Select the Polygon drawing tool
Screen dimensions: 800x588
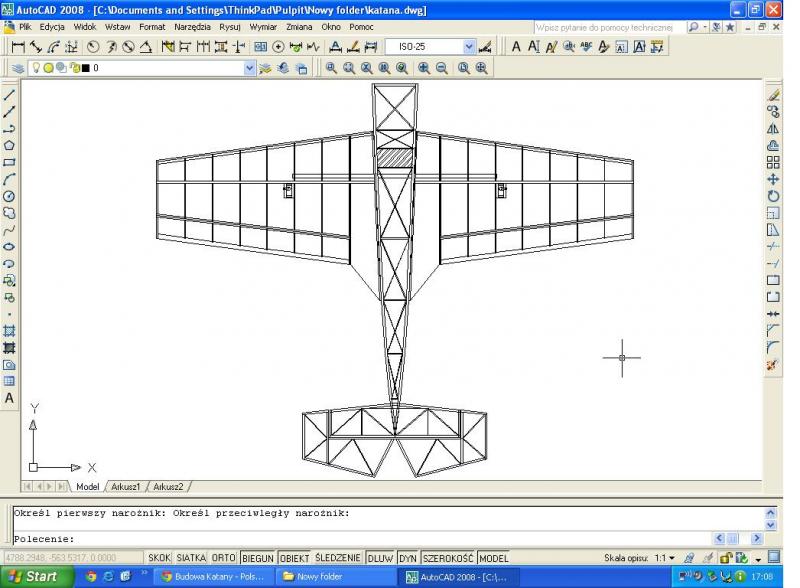coord(10,145)
